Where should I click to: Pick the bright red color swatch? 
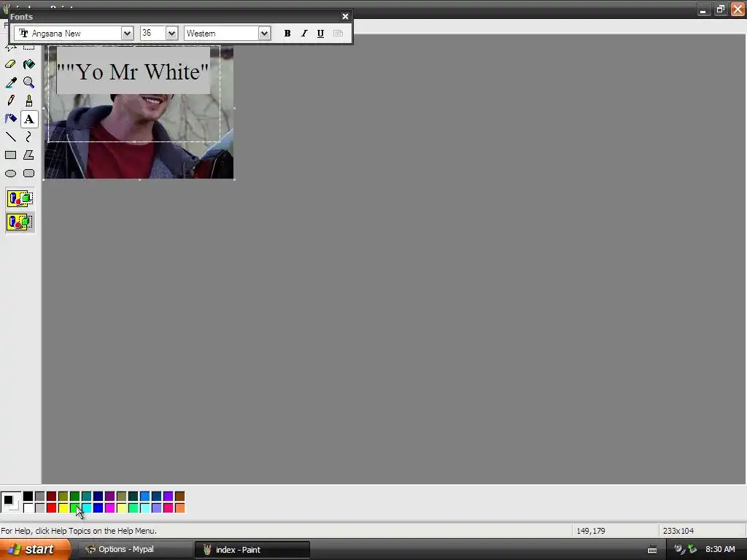coord(52,508)
